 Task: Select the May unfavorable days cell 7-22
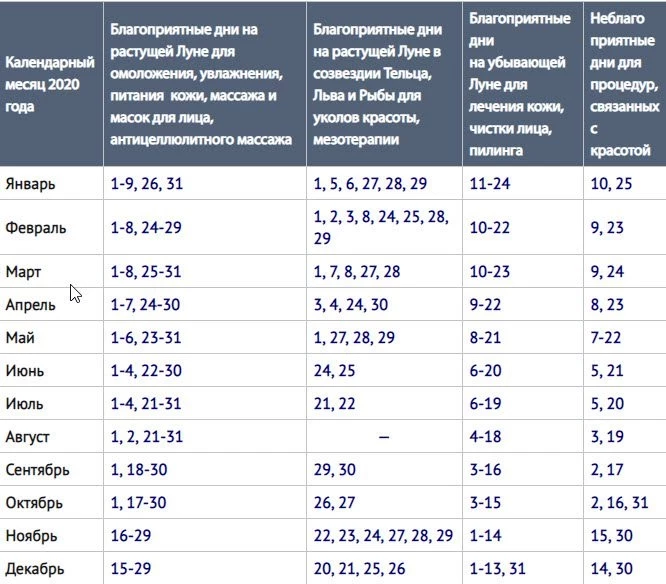tap(611, 337)
